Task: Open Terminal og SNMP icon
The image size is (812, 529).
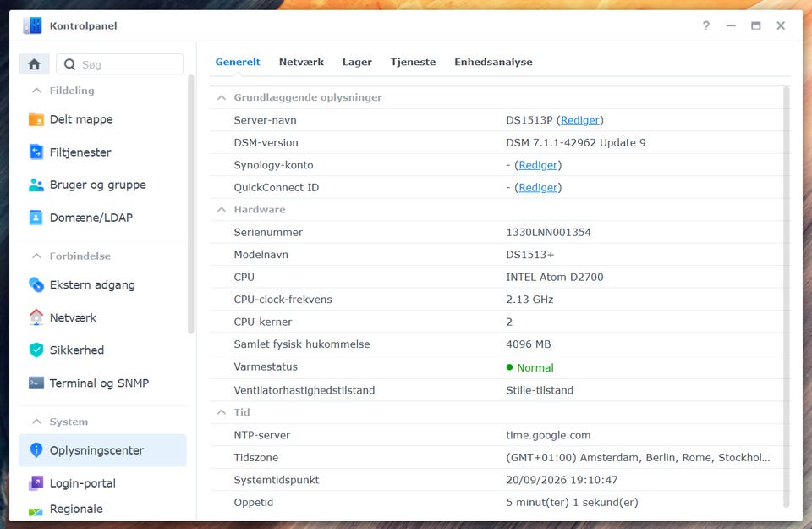Action: [x=36, y=383]
